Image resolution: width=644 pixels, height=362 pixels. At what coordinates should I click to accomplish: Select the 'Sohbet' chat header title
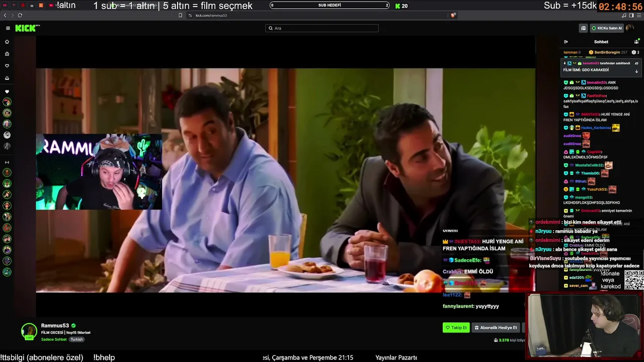click(x=601, y=42)
